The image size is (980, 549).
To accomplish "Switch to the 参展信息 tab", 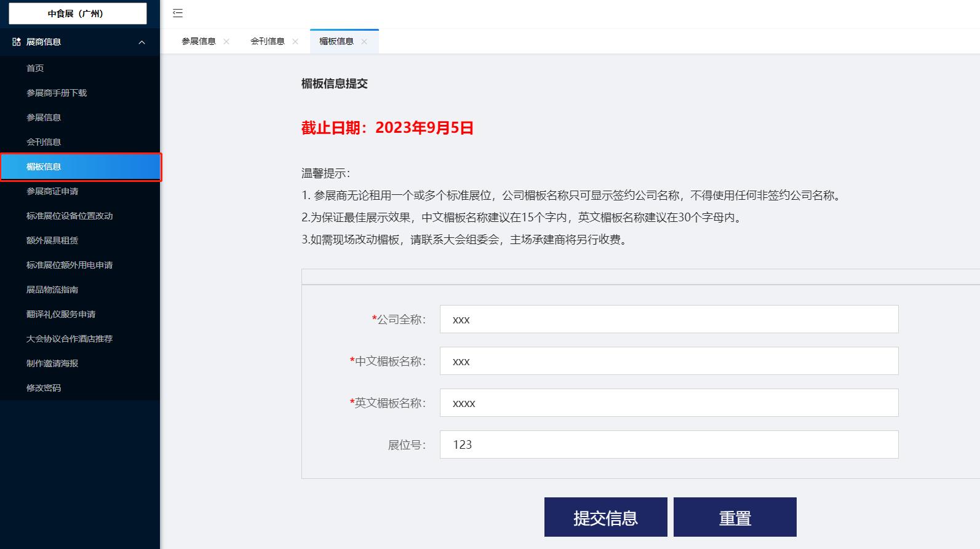I will pos(198,42).
